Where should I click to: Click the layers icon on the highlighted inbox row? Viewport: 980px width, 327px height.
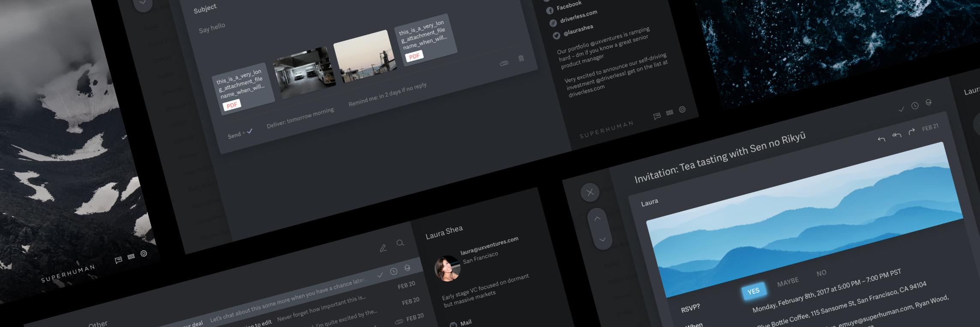coord(407,268)
